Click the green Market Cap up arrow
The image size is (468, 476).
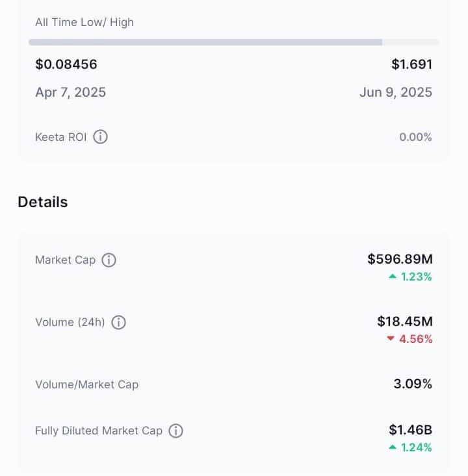click(x=393, y=277)
